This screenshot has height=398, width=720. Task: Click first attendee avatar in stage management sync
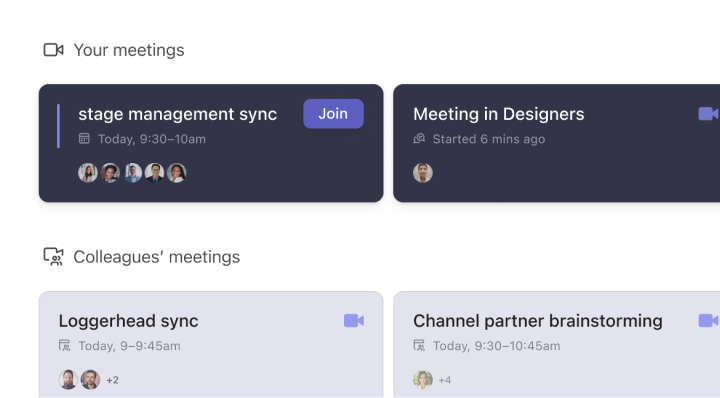[x=88, y=173]
